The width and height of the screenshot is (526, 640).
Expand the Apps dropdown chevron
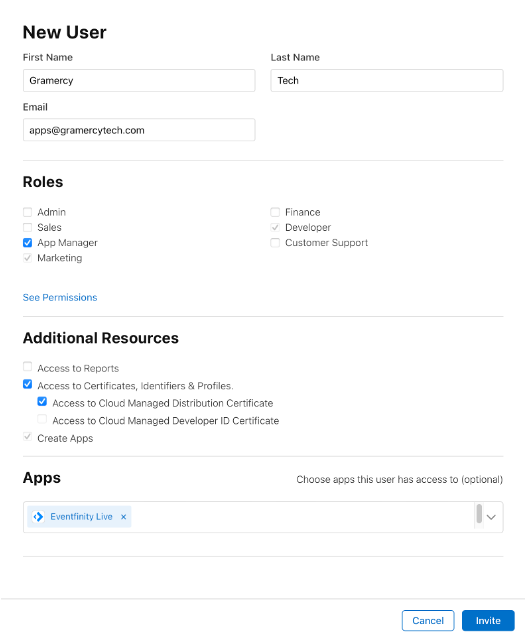(491, 517)
